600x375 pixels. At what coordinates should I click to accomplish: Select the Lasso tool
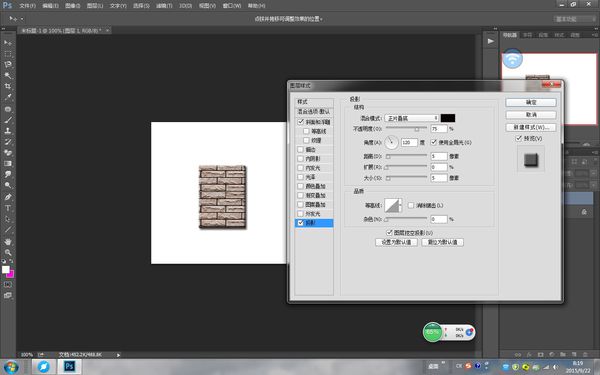coord(8,65)
